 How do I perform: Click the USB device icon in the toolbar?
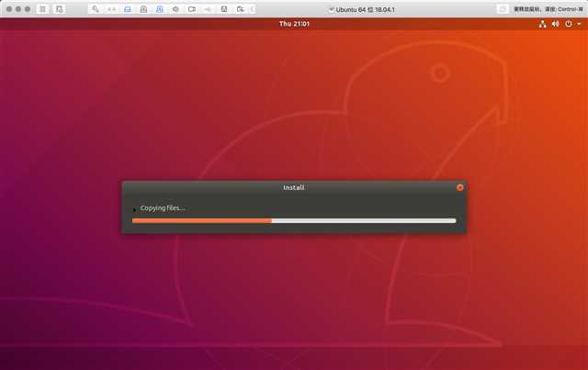tap(208, 9)
